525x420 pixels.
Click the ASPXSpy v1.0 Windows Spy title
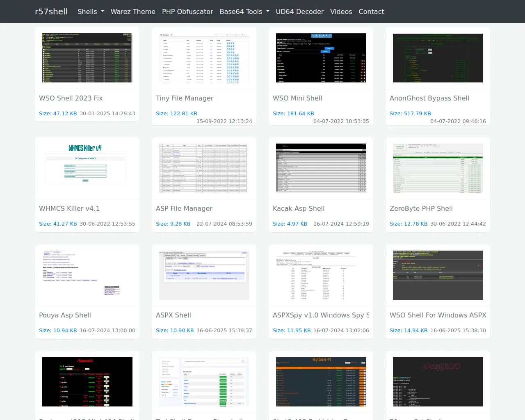pos(321,315)
